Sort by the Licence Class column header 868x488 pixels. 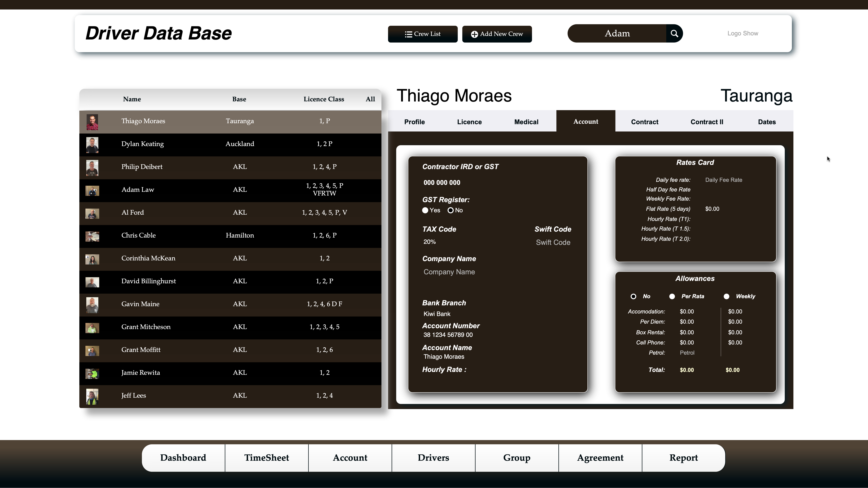click(323, 99)
